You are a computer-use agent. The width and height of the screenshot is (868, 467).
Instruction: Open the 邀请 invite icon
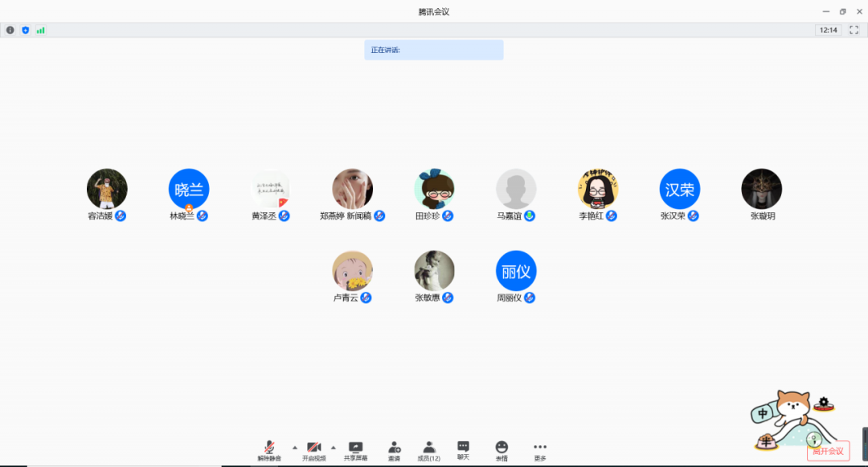[394, 449]
